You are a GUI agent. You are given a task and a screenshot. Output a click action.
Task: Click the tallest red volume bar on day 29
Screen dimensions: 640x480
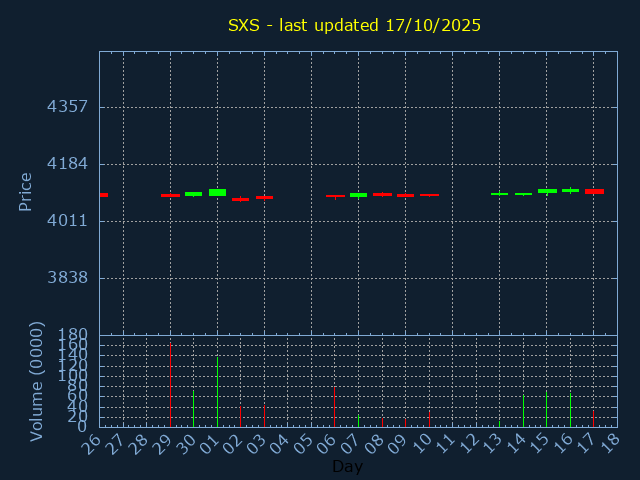[x=170, y=386]
